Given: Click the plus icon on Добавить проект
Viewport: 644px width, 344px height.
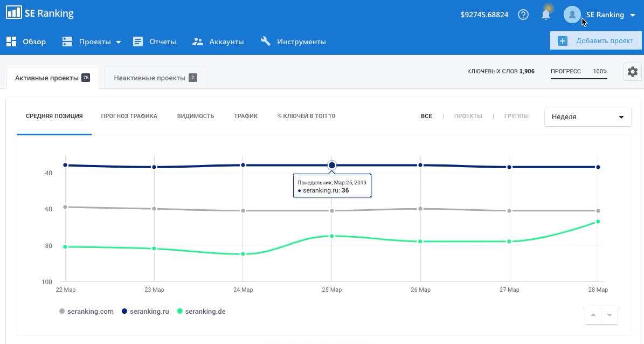Looking at the screenshot, I should point(562,41).
